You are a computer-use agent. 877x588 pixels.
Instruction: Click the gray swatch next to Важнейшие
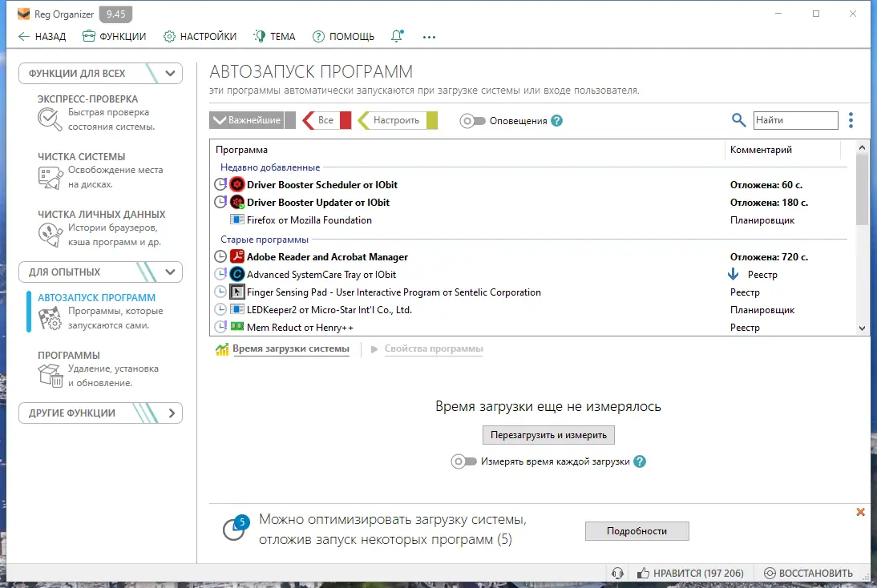(x=289, y=120)
